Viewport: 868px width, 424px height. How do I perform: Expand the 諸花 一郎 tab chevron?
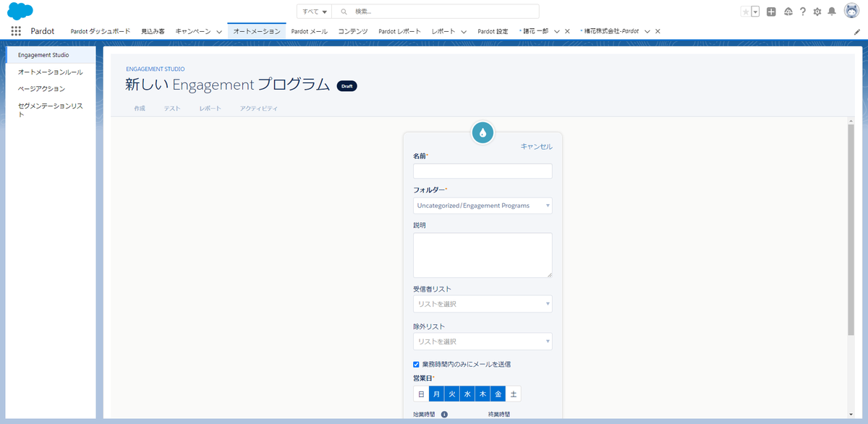(556, 31)
